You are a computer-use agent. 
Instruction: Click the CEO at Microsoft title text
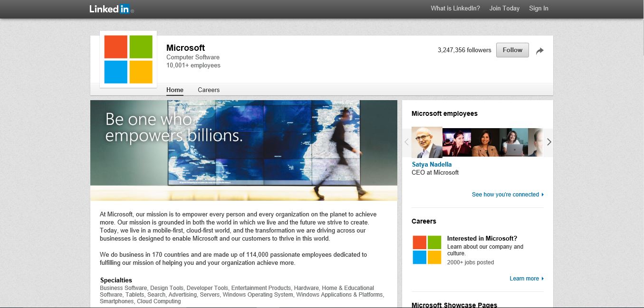435,172
